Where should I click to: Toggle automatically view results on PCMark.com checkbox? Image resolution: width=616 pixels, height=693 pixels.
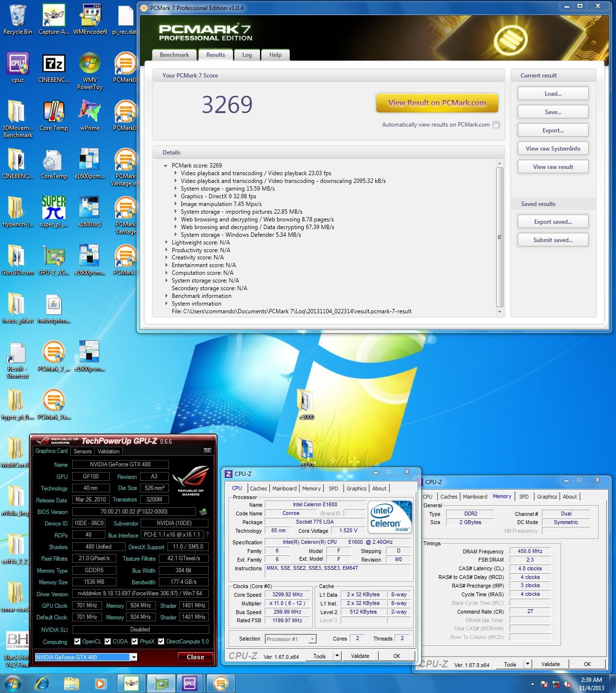tap(496, 125)
